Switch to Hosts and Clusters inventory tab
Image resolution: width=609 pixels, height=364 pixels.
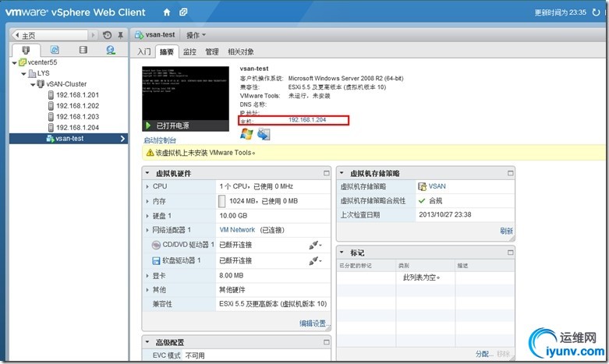(26, 50)
